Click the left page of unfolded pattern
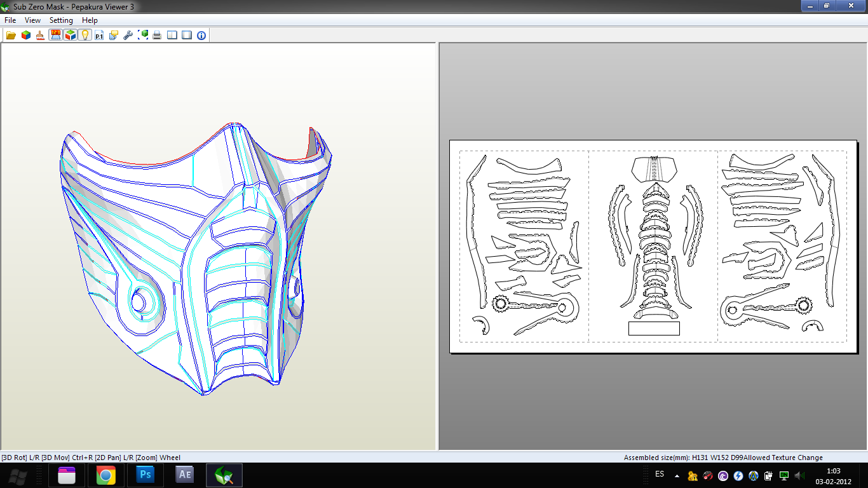Screen dimensions: 868x488 point(524,247)
